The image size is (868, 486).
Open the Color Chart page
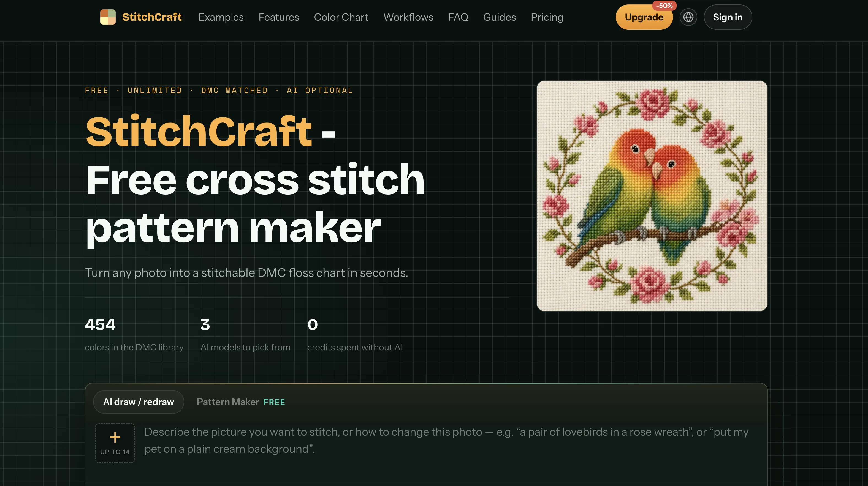coord(341,17)
